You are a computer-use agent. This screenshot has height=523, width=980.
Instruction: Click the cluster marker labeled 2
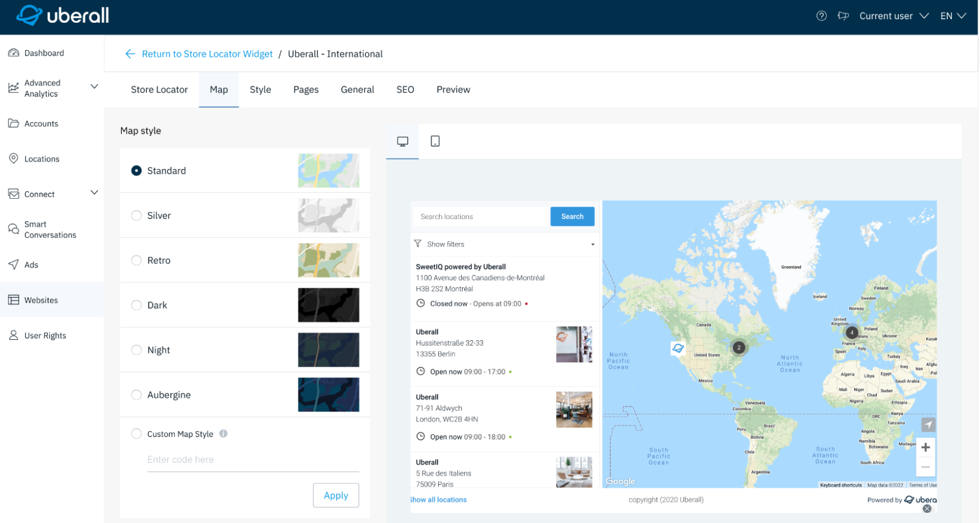pyautogui.click(x=739, y=347)
